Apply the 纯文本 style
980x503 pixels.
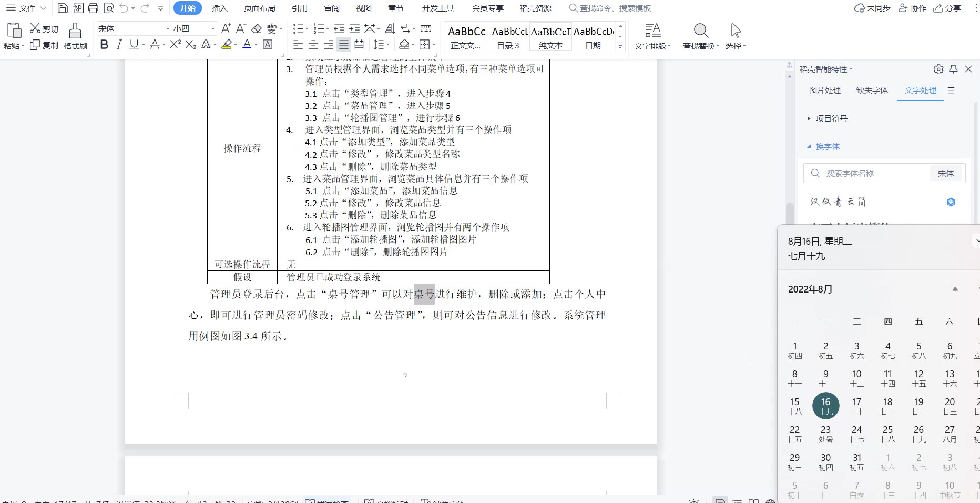click(550, 37)
